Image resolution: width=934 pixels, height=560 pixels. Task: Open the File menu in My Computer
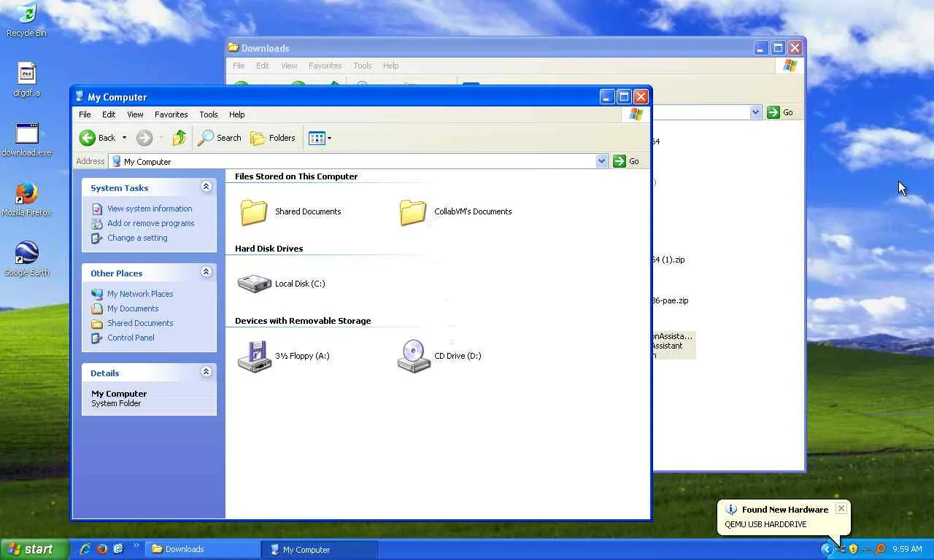point(85,114)
